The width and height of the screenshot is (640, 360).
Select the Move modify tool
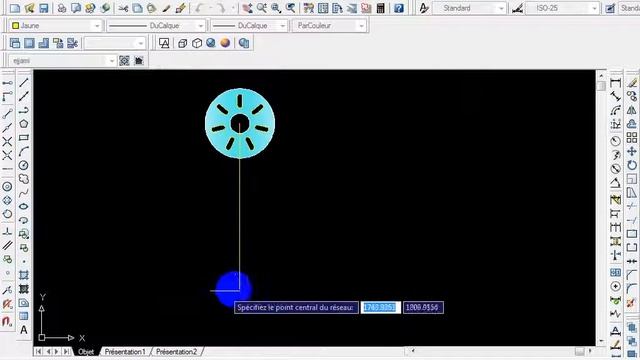click(632, 151)
